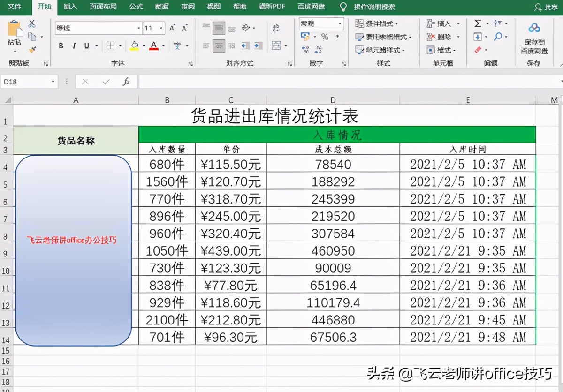Open the font name dropdown
563x392 pixels.
coord(138,28)
